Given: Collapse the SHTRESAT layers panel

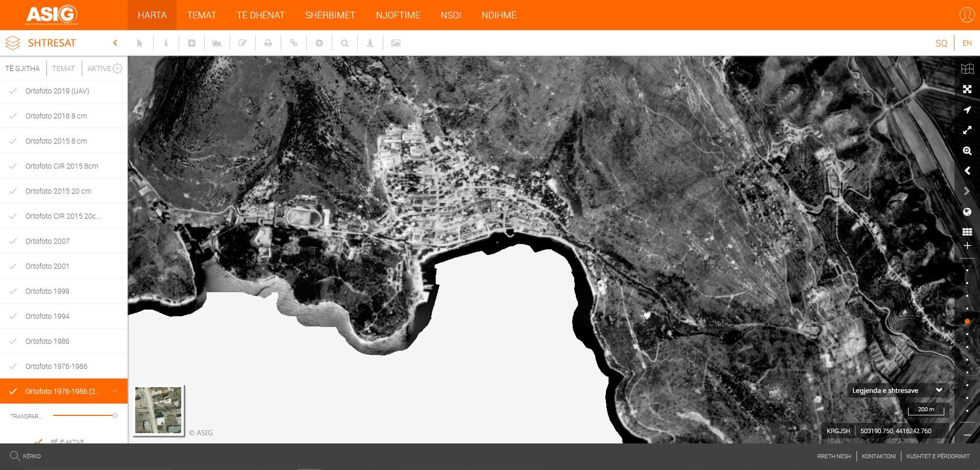Looking at the screenshot, I should pos(115,43).
